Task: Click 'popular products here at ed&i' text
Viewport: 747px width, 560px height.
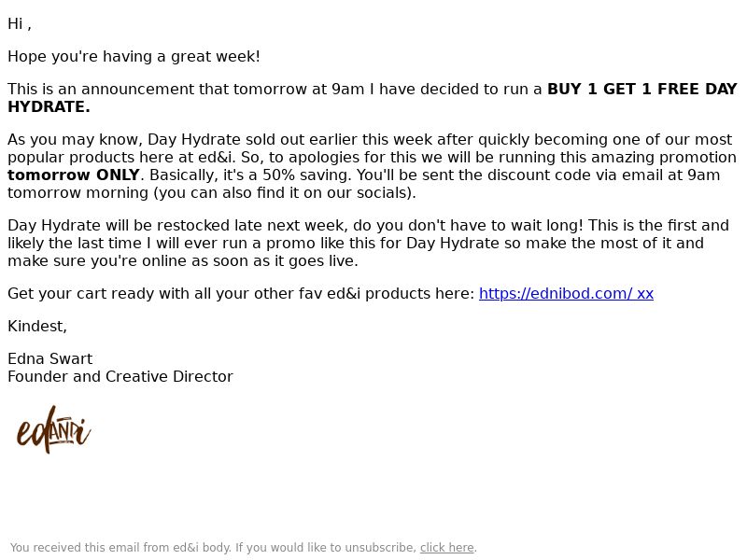Action: [121, 157]
